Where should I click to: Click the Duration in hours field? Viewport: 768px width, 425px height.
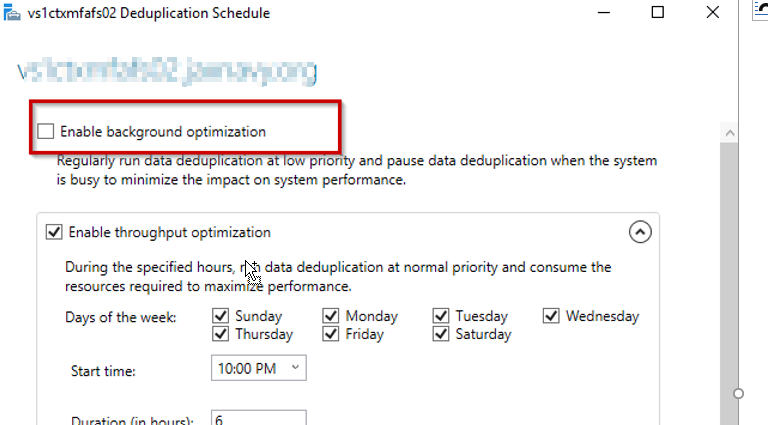pyautogui.click(x=259, y=418)
